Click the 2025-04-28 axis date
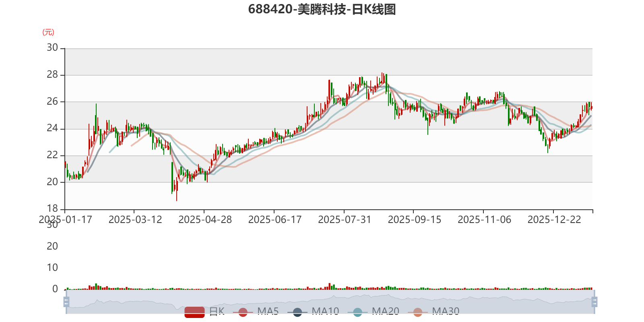This screenshot has width=644, height=322. point(205,219)
